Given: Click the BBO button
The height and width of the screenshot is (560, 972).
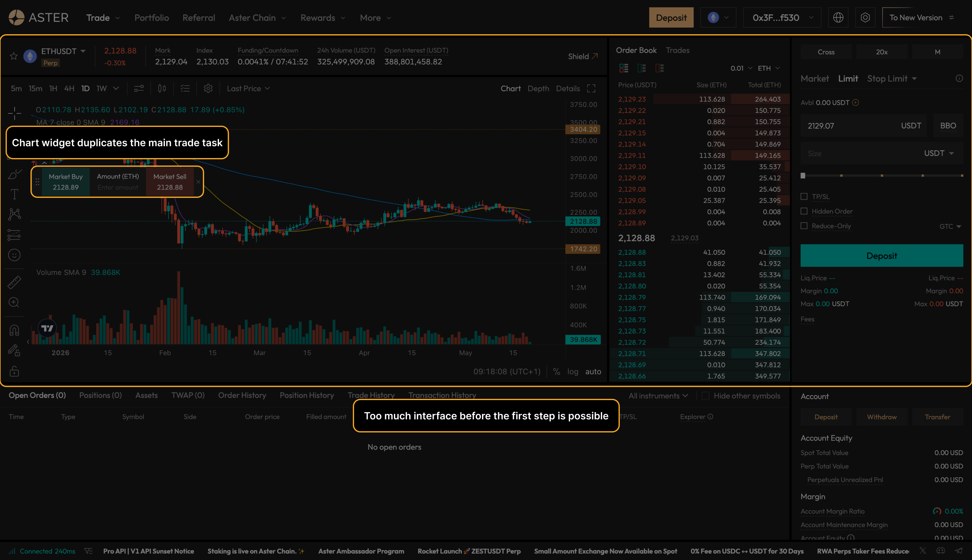Looking at the screenshot, I should [x=948, y=126].
